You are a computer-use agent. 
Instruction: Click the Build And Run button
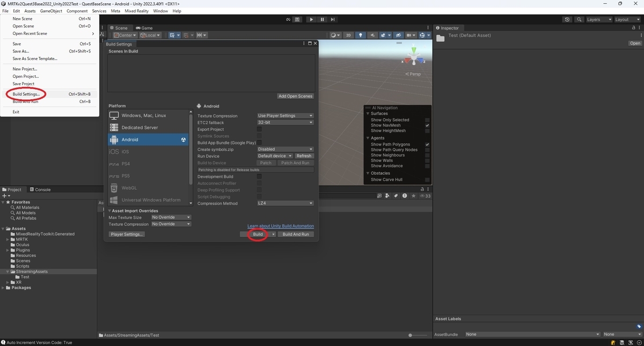(296, 234)
